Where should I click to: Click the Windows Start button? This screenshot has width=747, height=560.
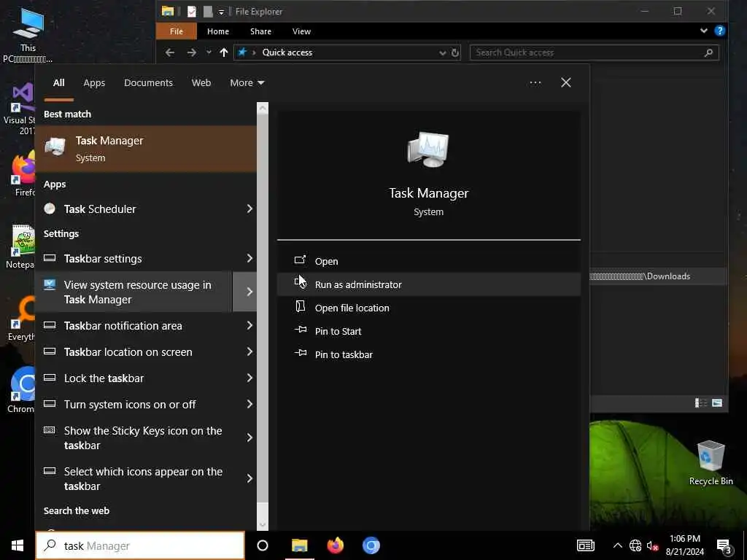[18, 545]
